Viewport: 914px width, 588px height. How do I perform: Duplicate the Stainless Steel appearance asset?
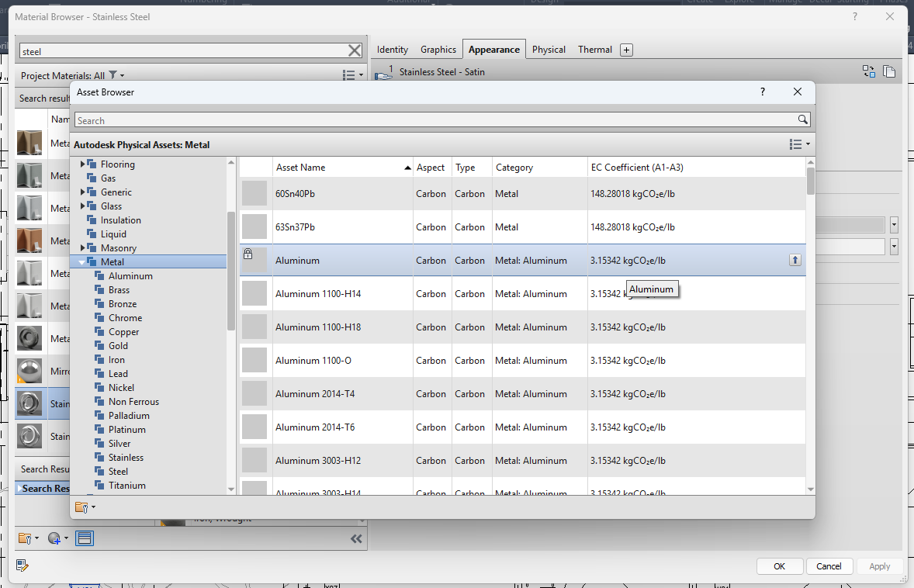pos(889,71)
